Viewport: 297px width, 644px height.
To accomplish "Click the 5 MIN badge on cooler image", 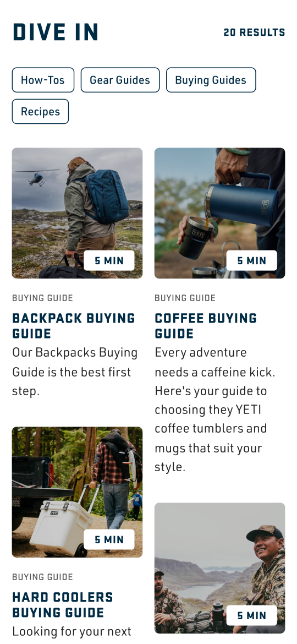I will (109, 539).
